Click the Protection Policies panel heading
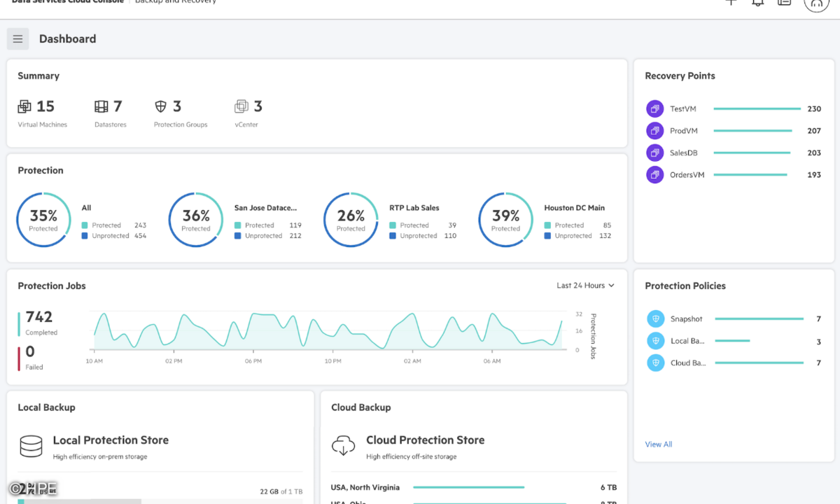 pyautogui.click(x=685, y=286)
